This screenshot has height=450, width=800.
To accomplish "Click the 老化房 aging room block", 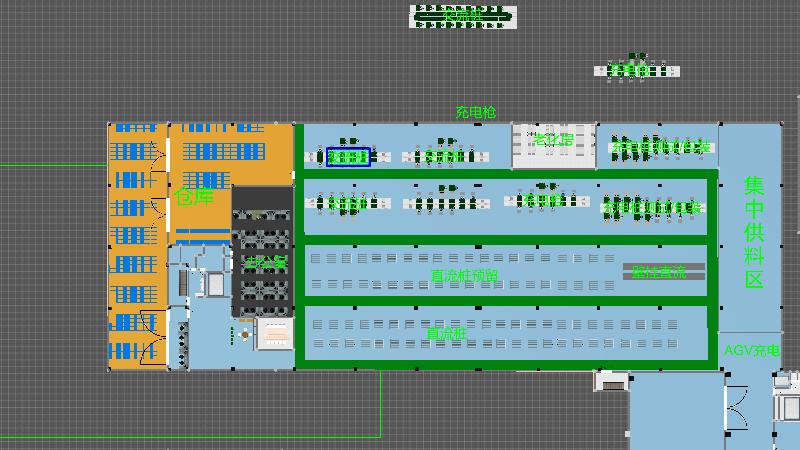I will [x=553, y=145].
